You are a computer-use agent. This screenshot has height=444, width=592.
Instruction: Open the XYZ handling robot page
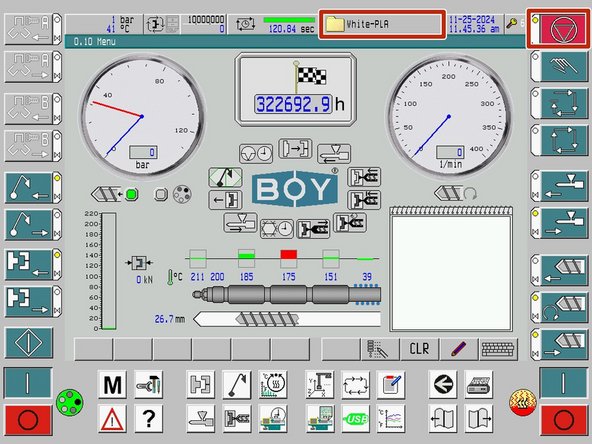click(x=319, y=384)
